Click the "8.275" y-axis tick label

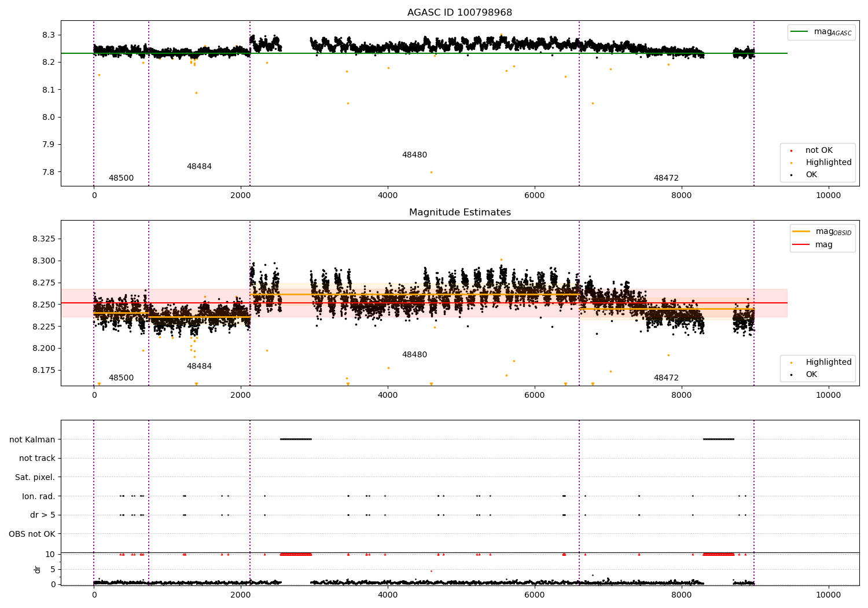click(x=44, y=283)
